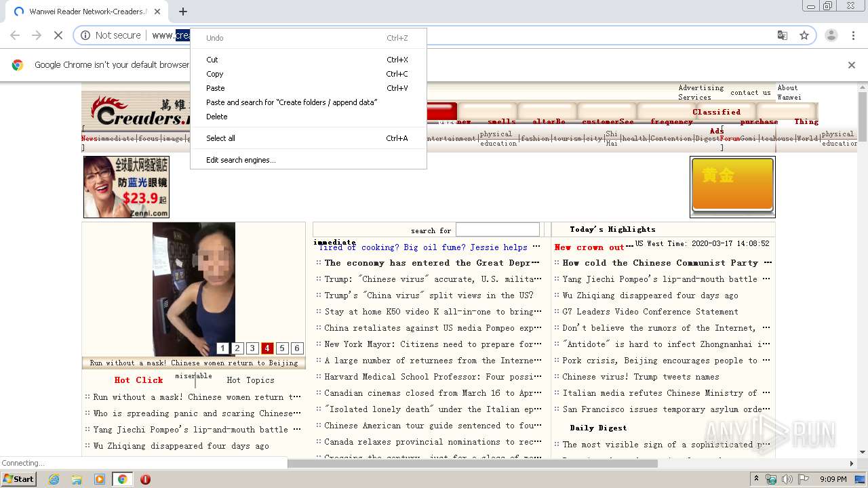Click the Chrome icon in the taskbar

pyautogui.click(x=122, y=479)
